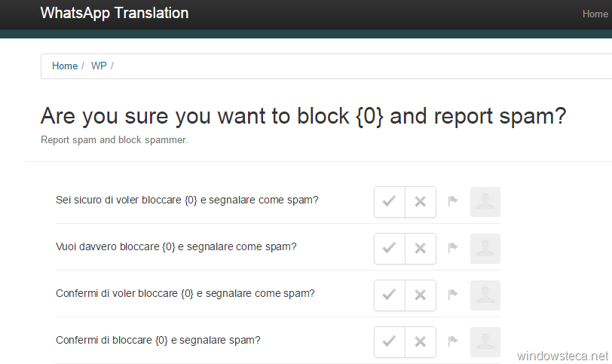Go to the WP breadcrumb link
This screenshot has height=364, width=612.
pos(99,66)
